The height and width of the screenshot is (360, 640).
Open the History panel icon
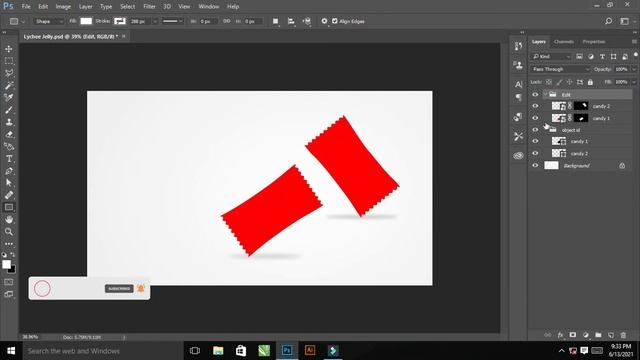(518, 46)
